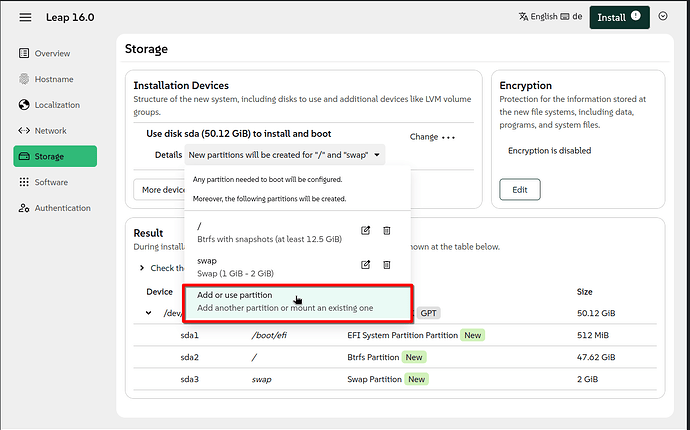The height and width of the screenshot is (430, 690).
Task: Click the Install button
Action: click(619, 17)
